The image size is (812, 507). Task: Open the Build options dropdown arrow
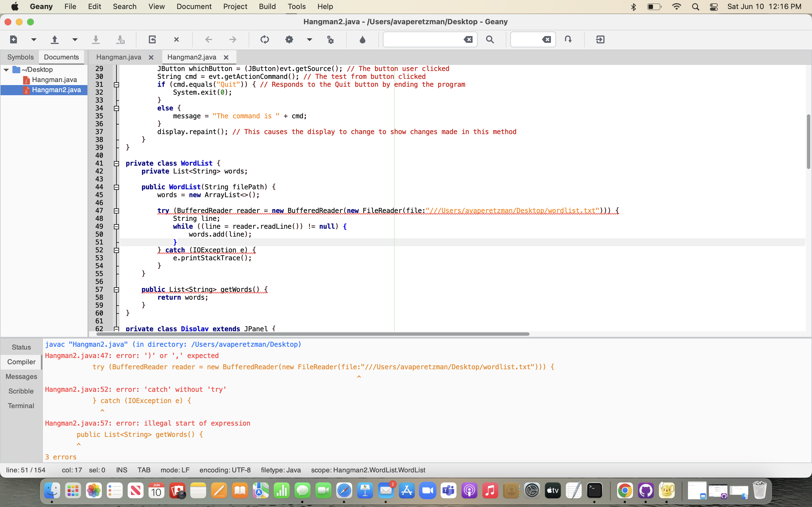[309, 39]
